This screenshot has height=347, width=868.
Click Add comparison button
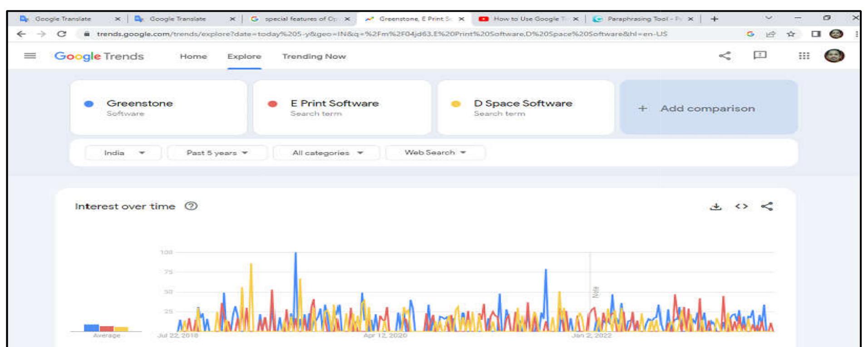(x=709, y=108)
